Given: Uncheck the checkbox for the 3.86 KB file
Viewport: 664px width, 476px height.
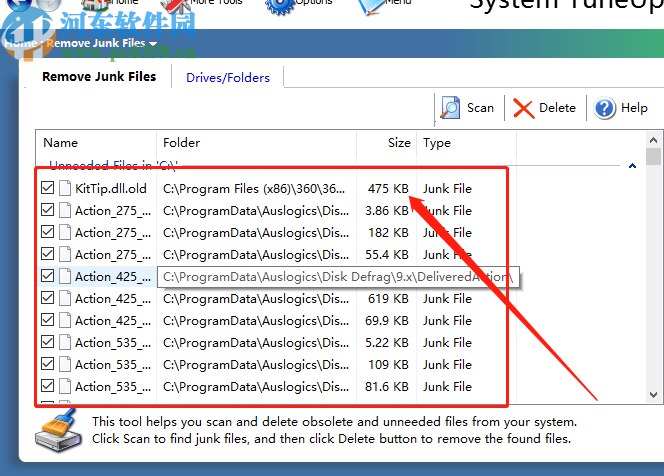Looking at the screenshot, I should click(x=47, y=210).
